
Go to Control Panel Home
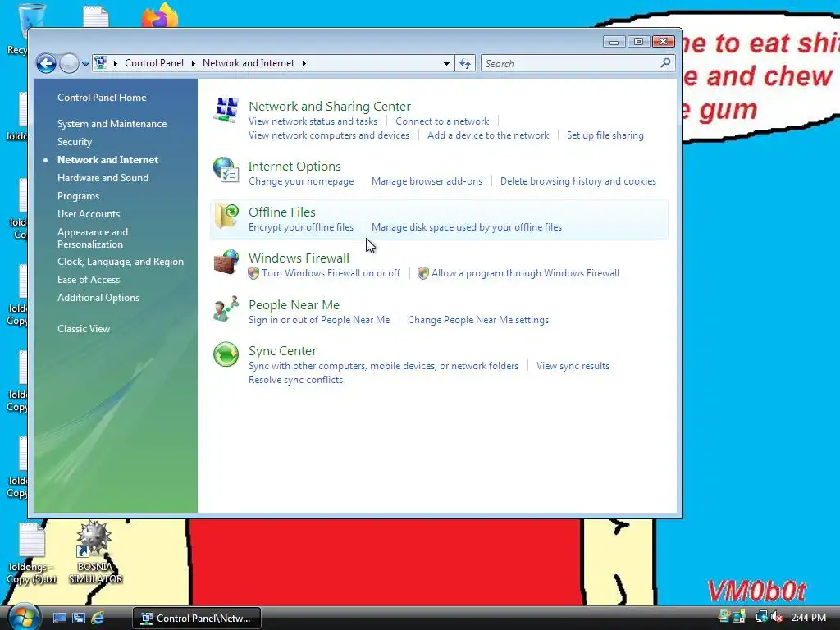102,98
